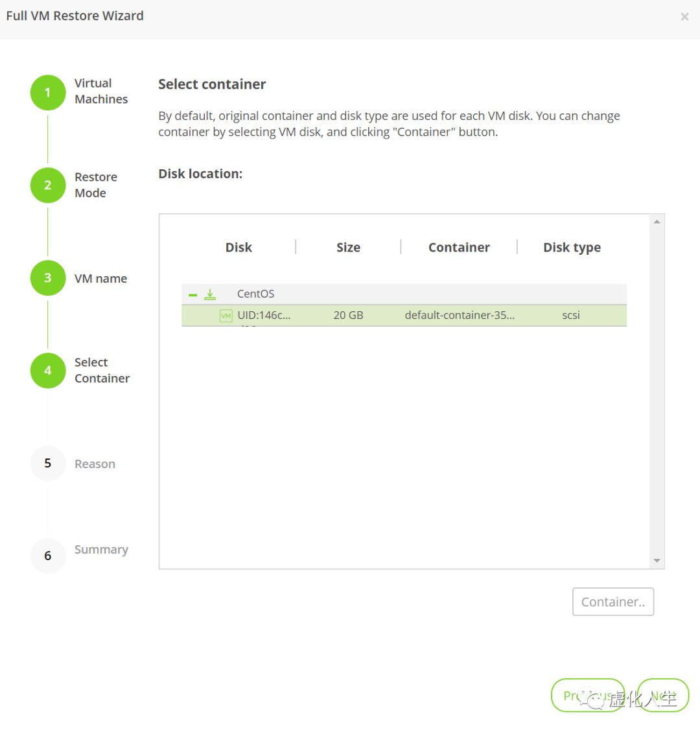This screenshot has height=730, width=700.
Task: Click the scroll-down arrow of disk list
Action: pos(657,561)
